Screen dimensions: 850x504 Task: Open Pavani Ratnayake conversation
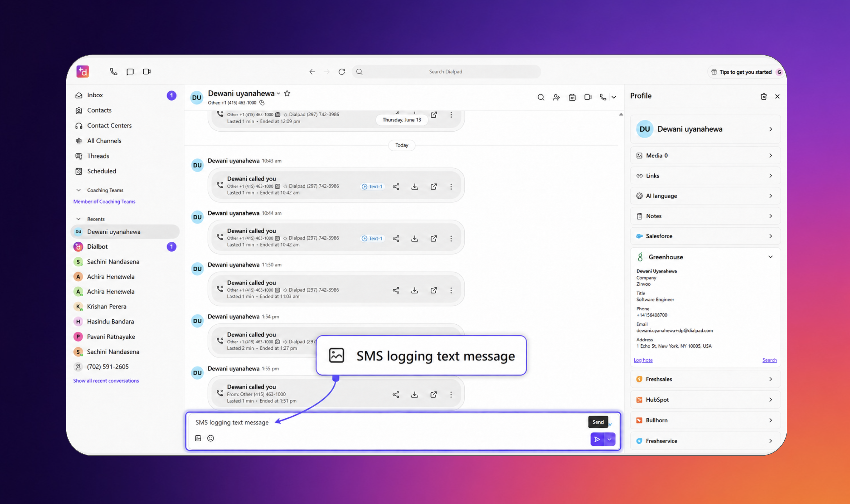coord(125,336)
